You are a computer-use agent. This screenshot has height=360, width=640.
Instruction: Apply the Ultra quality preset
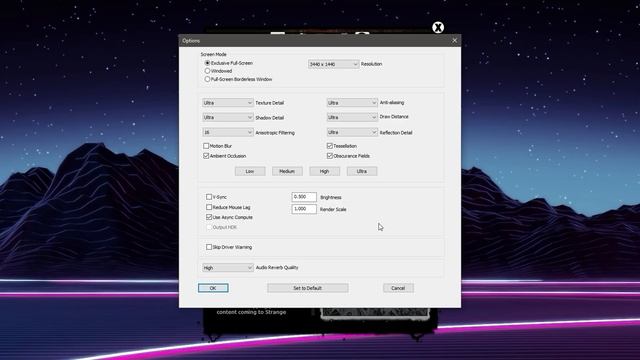pos(362,171)
